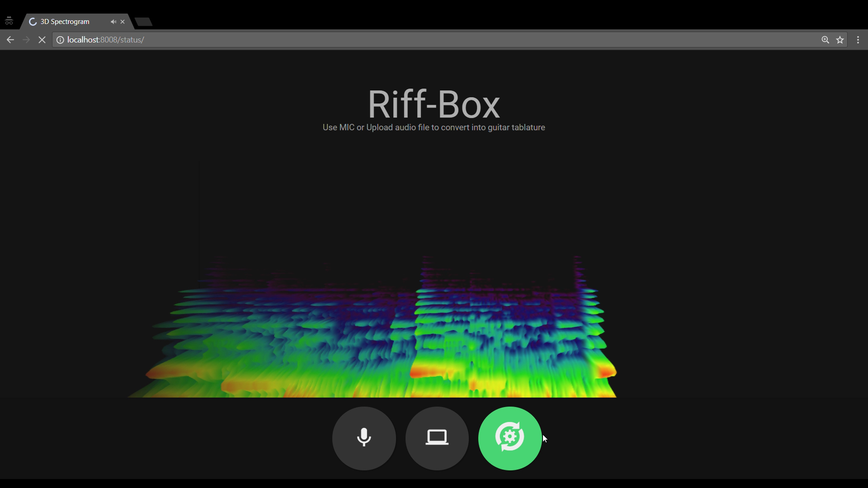The width and height of the screenshot is (868, 488).
Task: Go back to previous page
Action: pyautogui.click(x=10, y=40)
